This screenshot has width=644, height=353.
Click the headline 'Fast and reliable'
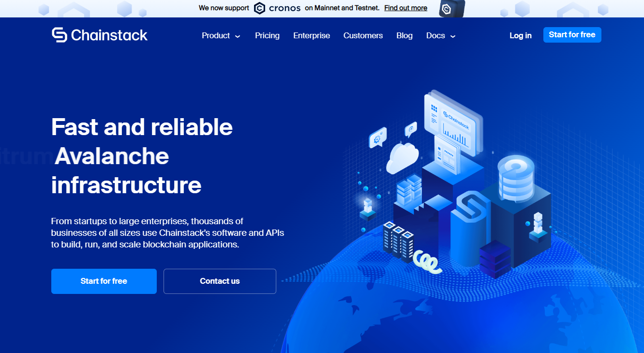pyautogui.click(x=142, y=127)
